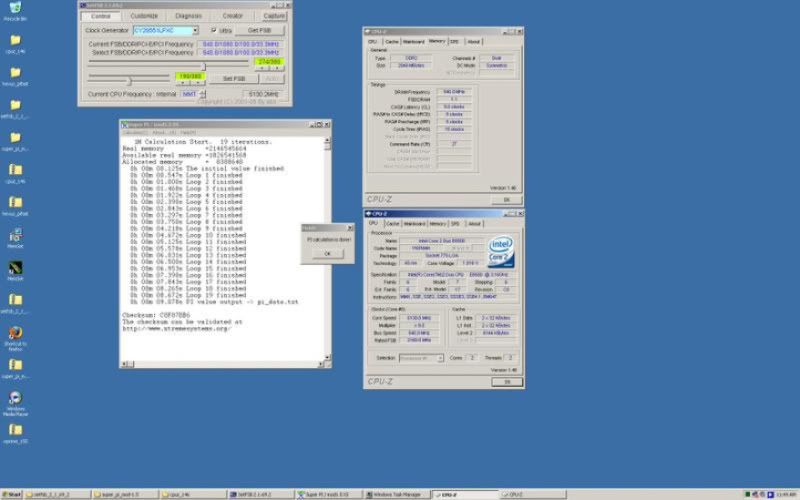Close the PI calculation done dialog
Viewport: 800px width, 500px height.
(x=350, y=228)
